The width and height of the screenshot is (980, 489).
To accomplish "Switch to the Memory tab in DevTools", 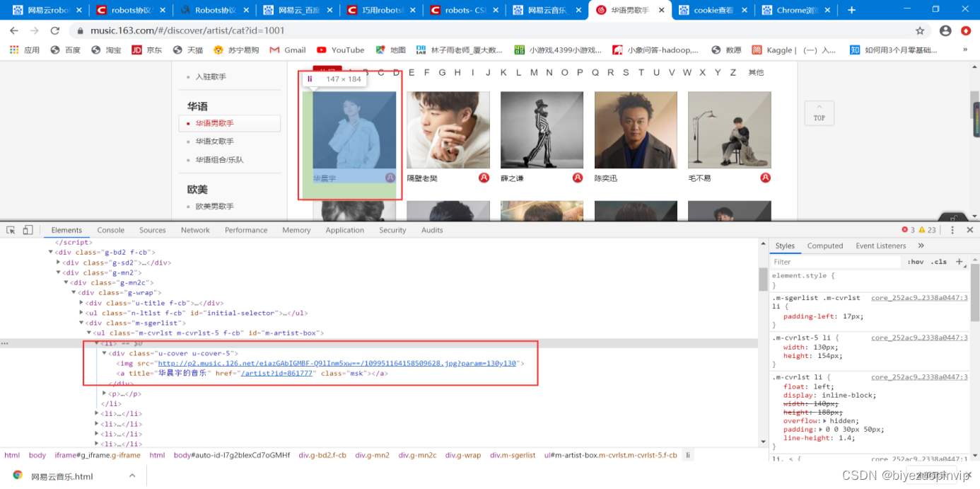I will (x=296, y=230).
